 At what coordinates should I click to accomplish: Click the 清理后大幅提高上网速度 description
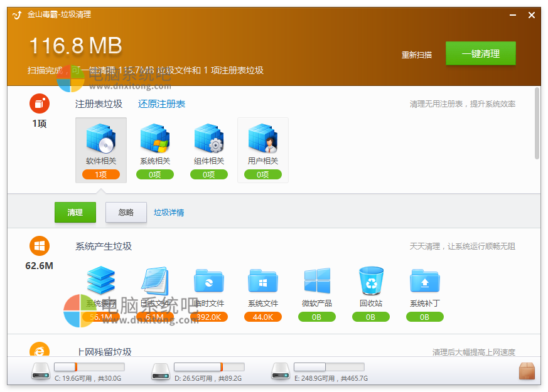click(473, 352)
